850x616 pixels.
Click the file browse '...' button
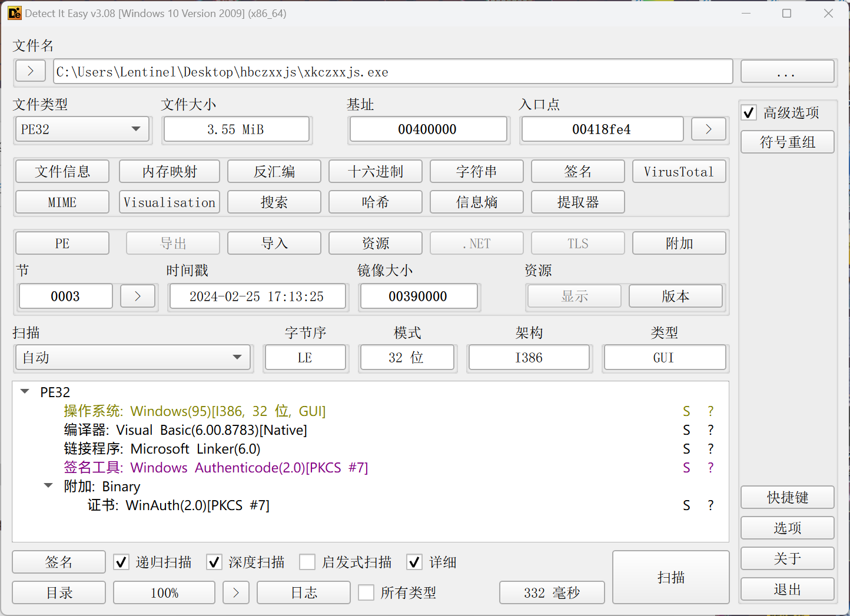pos(788,71)
